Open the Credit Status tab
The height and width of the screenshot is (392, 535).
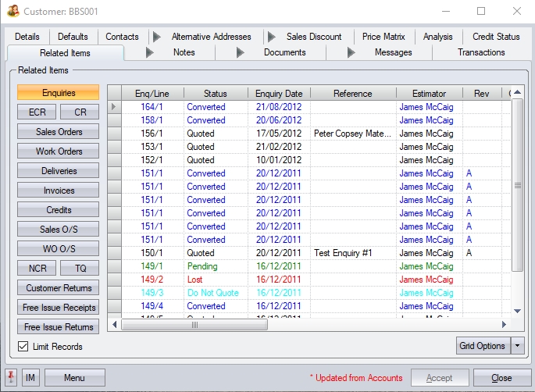pos(496,37)
